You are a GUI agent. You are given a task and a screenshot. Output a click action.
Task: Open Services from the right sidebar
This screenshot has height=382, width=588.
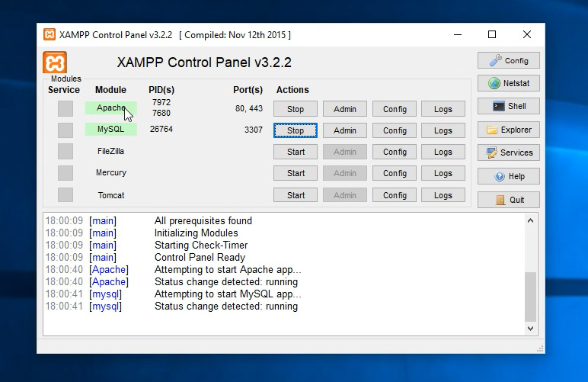(x=508, y=152)
